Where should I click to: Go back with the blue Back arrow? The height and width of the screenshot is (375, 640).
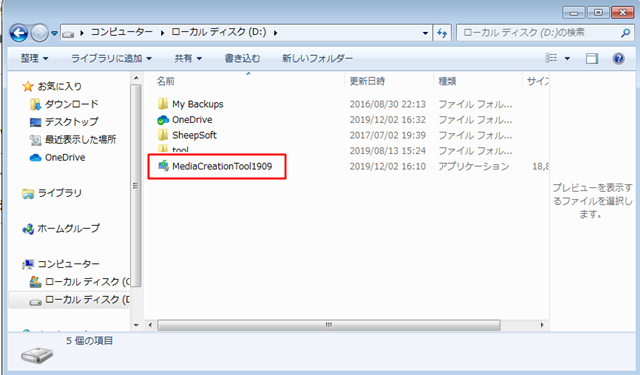tap(19, 33)
